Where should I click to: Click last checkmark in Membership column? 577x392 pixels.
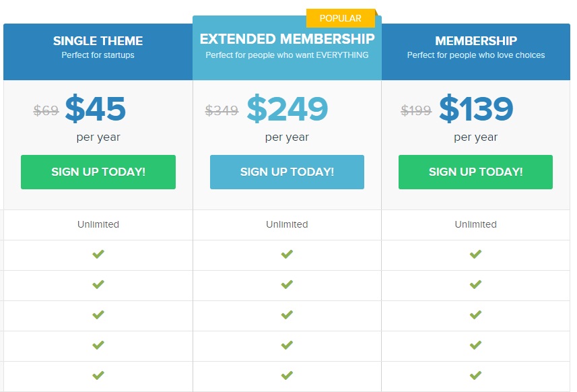click(475, 375)
